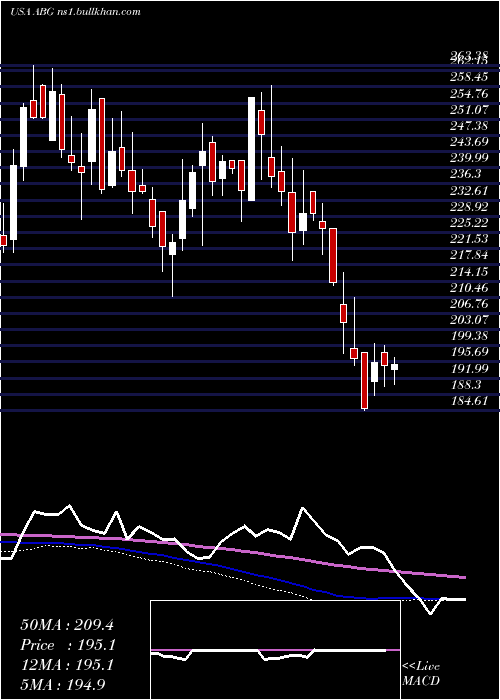The image size is (500, 700).
Task: Click the 206.76 price axis label
Action: point(469,305)
